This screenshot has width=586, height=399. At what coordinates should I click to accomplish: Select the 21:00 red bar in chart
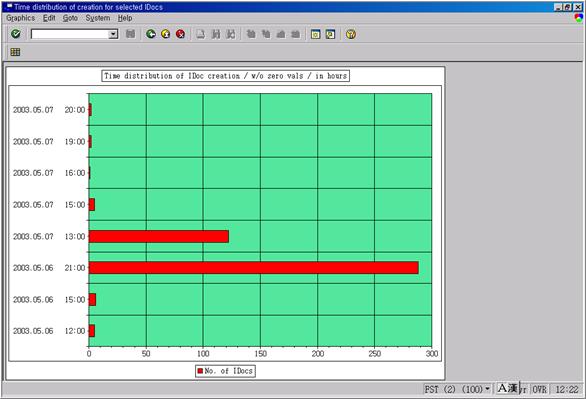(x=254, y=268)
